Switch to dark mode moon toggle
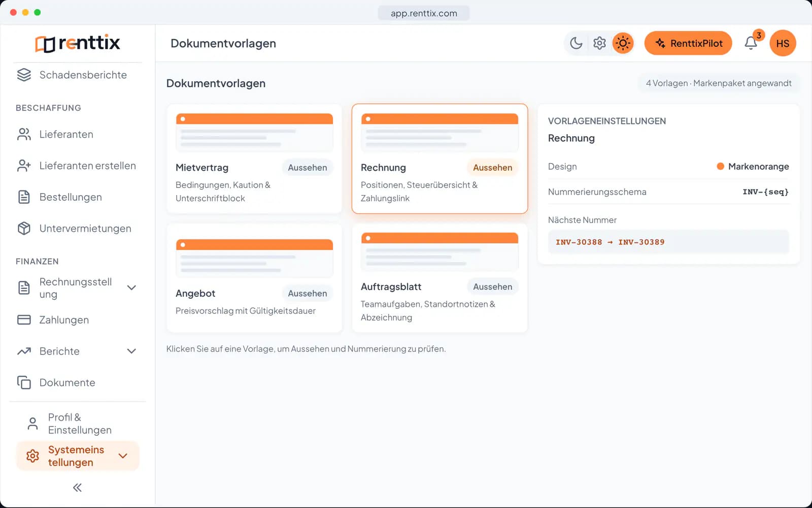The image size is (812, 508). 576,43
